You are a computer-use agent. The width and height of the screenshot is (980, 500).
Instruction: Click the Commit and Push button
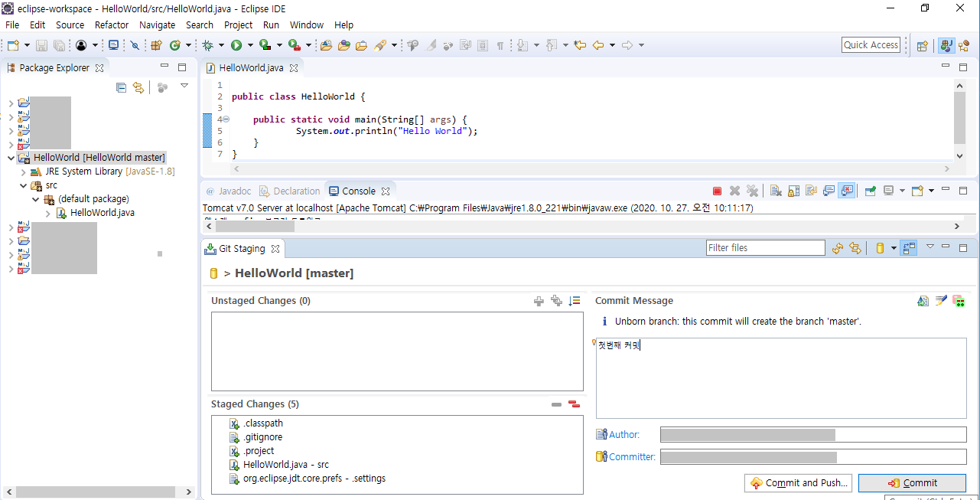click(799, 483)
